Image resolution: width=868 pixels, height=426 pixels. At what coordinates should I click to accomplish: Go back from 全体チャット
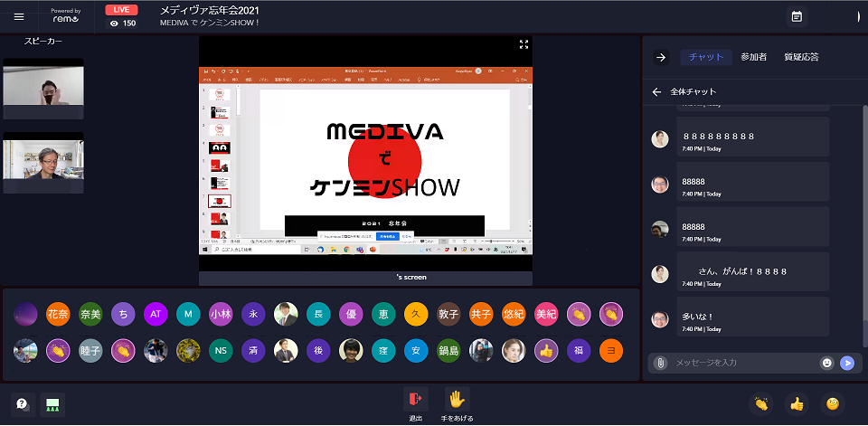click(656, 92)
